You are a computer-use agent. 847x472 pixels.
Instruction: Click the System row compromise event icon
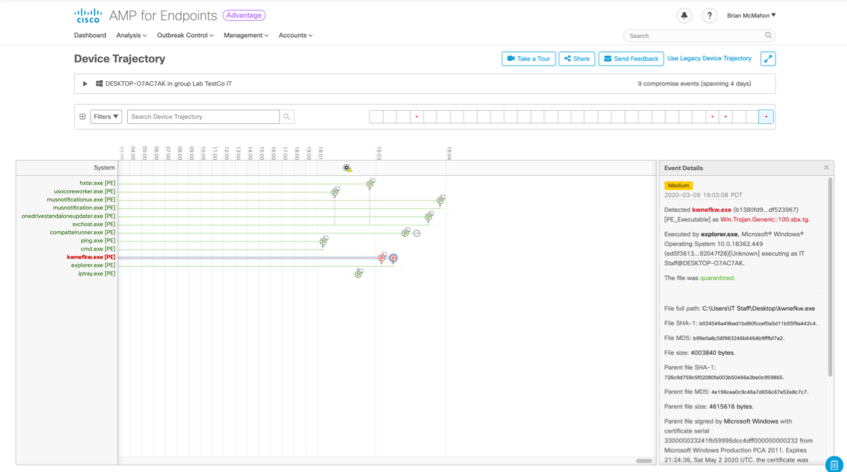point(347,168)
